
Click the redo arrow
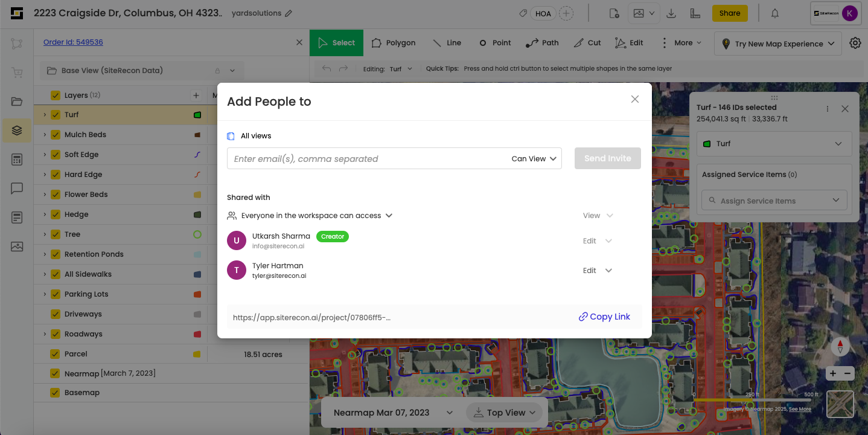point(343,69)
